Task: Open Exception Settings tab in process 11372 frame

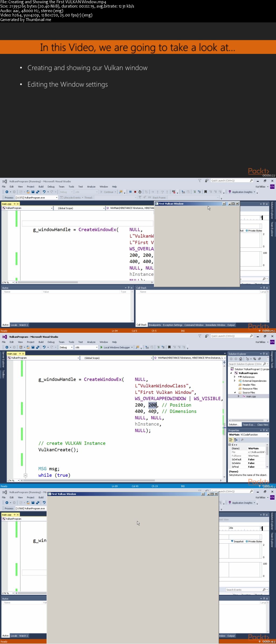Action: [172, 325]
